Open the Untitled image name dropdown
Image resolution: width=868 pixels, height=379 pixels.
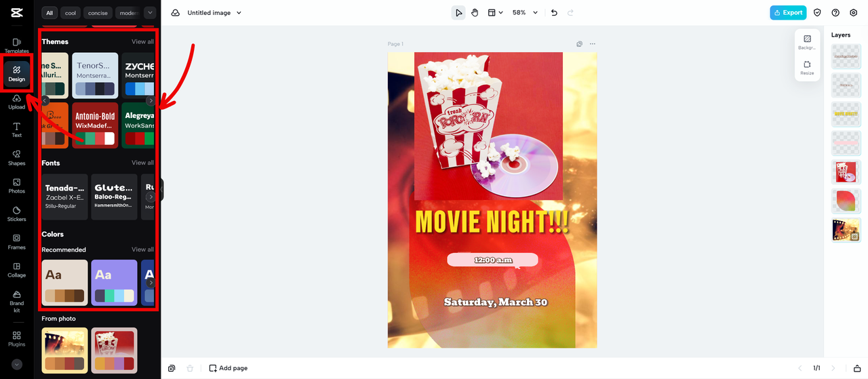pyautogui.click(x=214, y=13)
